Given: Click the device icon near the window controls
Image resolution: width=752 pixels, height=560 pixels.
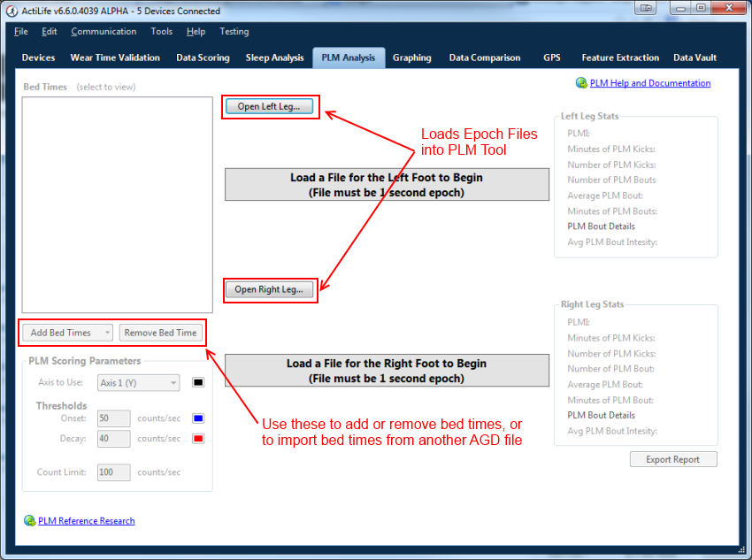Looking at the screenshot, I should [645, 8].
